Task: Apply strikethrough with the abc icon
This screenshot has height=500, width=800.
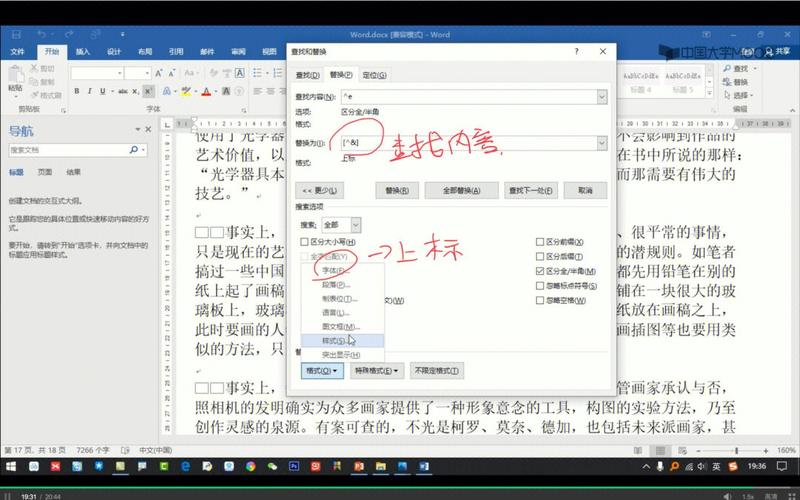Action: click(x=122, y=91)
